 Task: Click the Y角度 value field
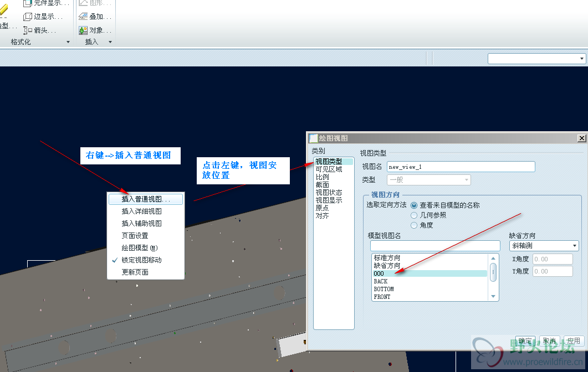click(553, 271)
